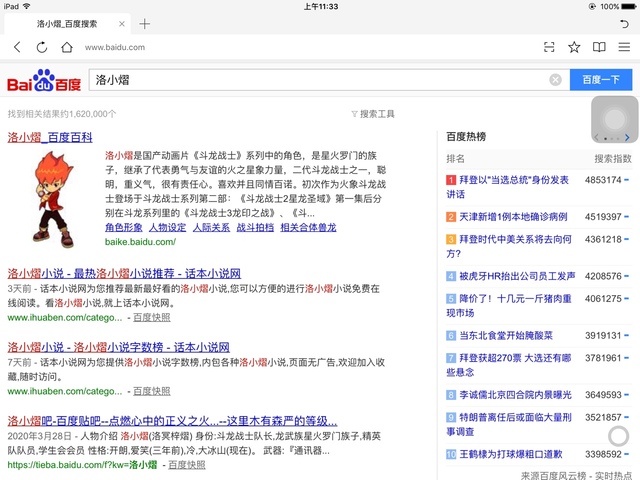Image resolution: width=640 pixels, height=480 pixels.
Task: Bookmark this page with star icon
Action: 574,47
